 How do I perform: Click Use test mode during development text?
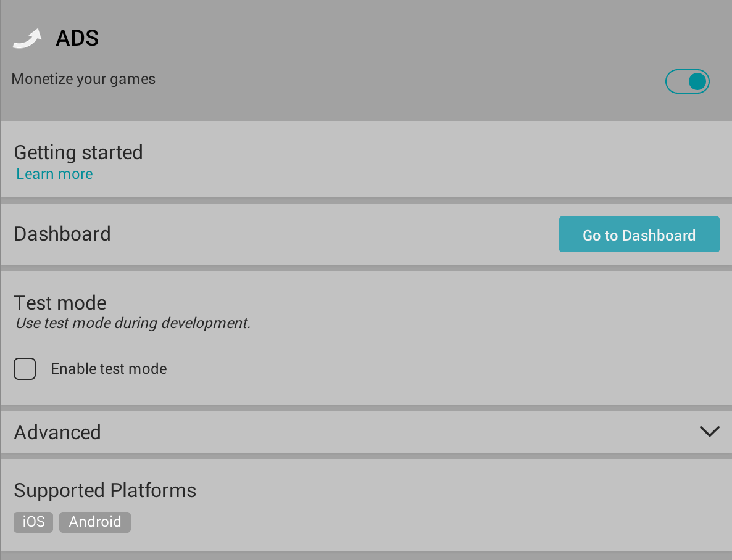coord(133,323)
